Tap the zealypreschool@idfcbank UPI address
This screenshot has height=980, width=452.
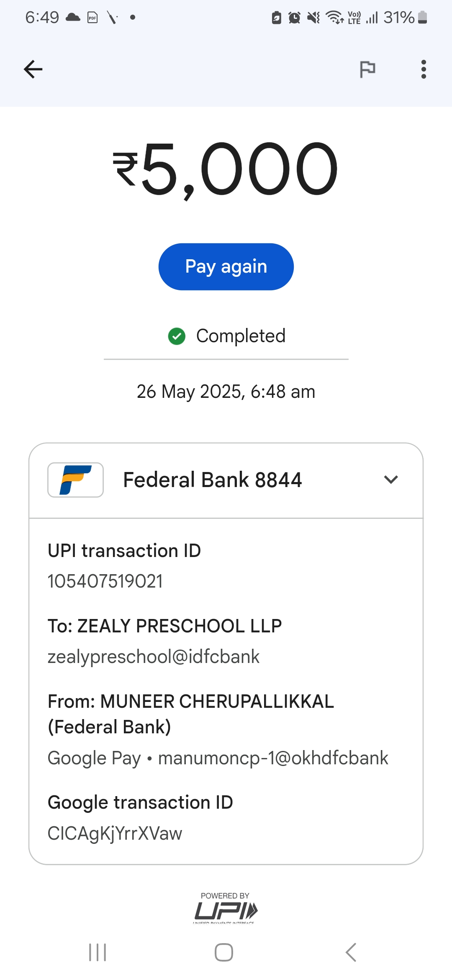pos(154,657)
